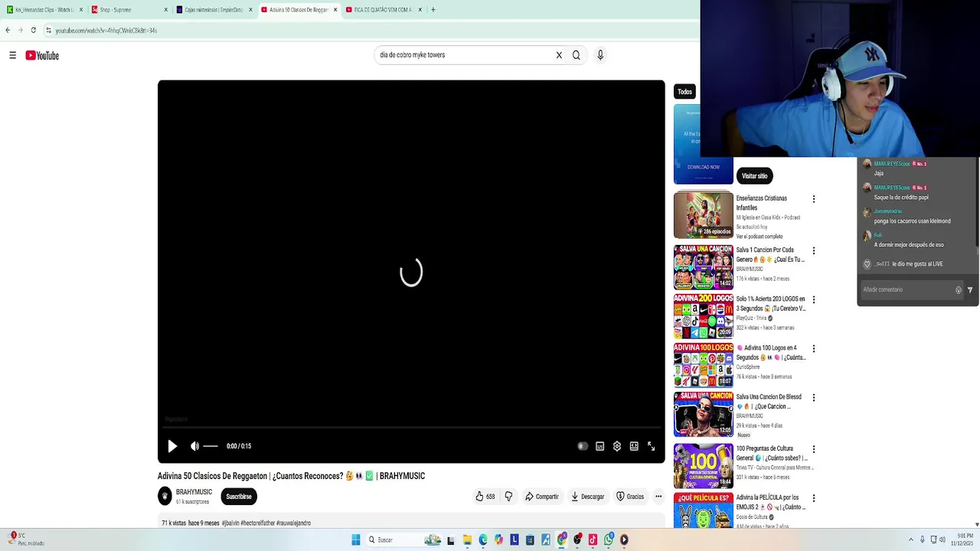Open Microsoft Edge from the taskbar
The height and width of the screenshot is (551, 980).
(483, 540)
